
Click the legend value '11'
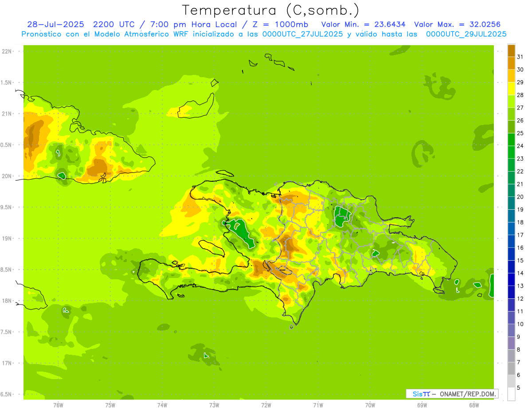pos(520,311)
